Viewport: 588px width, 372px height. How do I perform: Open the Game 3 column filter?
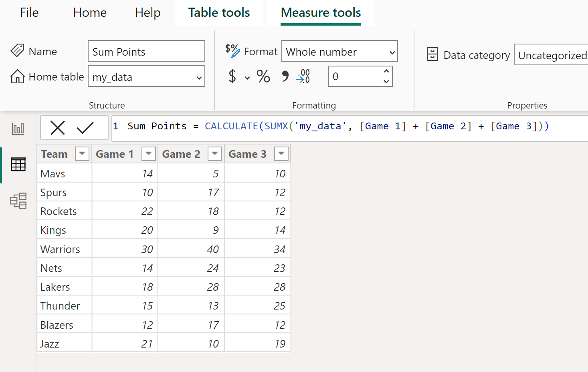point(281,153)
